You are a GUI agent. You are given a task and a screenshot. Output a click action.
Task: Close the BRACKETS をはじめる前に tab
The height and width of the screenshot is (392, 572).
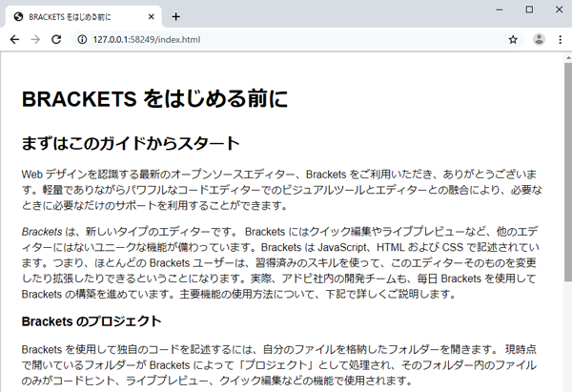[152, 17]
